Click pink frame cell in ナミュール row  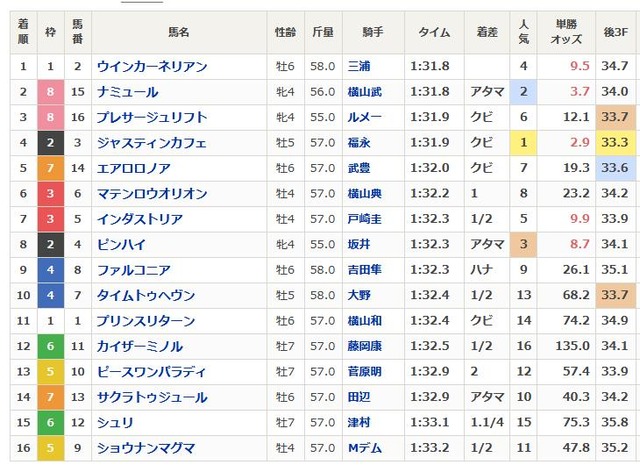tap(49, 92)
